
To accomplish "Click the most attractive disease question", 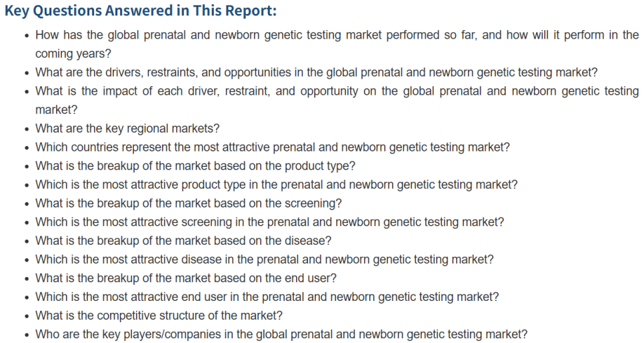I will (265, 260).
